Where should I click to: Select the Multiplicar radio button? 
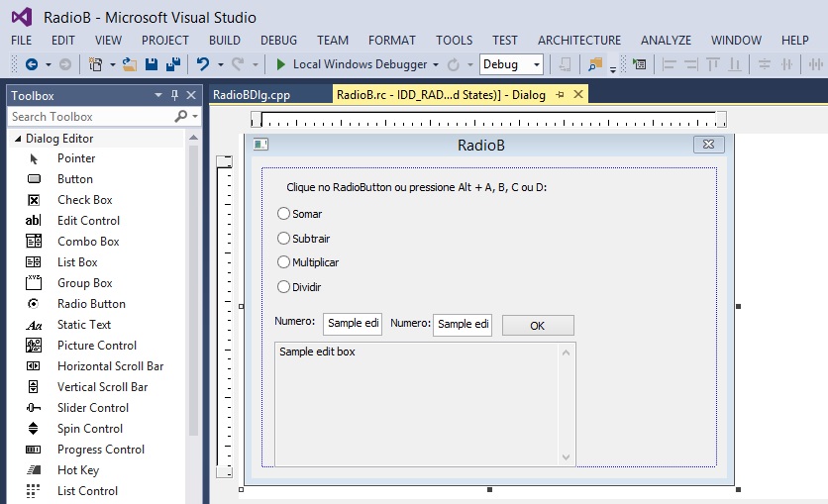click(283, 262)
